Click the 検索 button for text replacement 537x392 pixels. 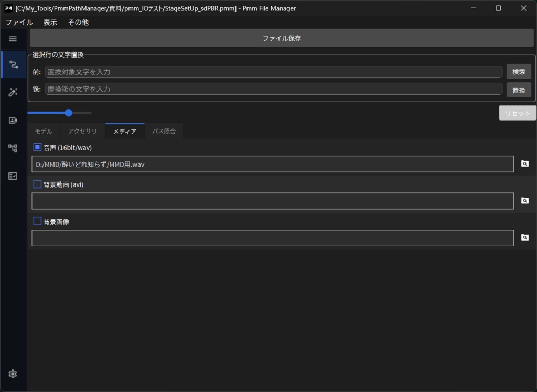click(x=518, y=71)
